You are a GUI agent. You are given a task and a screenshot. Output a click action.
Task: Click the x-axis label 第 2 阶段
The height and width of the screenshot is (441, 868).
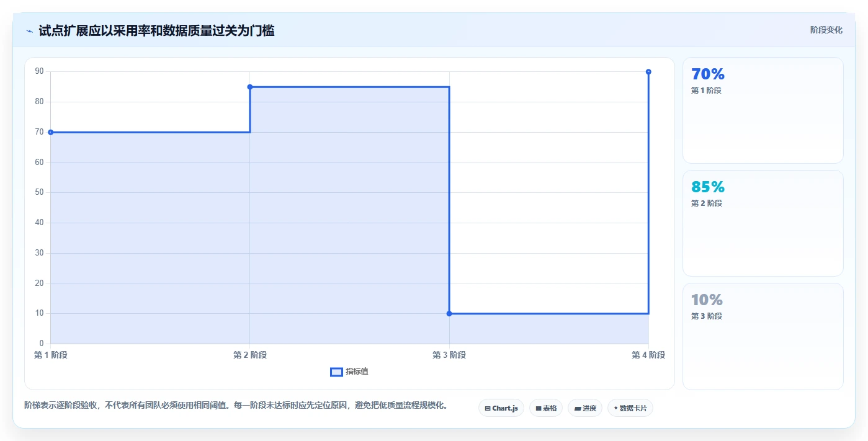pyautogui.click(x=250, y=355)
